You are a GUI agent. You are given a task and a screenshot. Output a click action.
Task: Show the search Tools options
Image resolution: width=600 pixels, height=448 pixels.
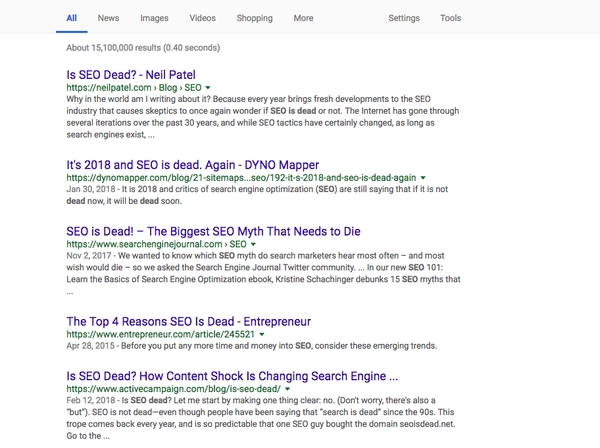pos(450,18)
